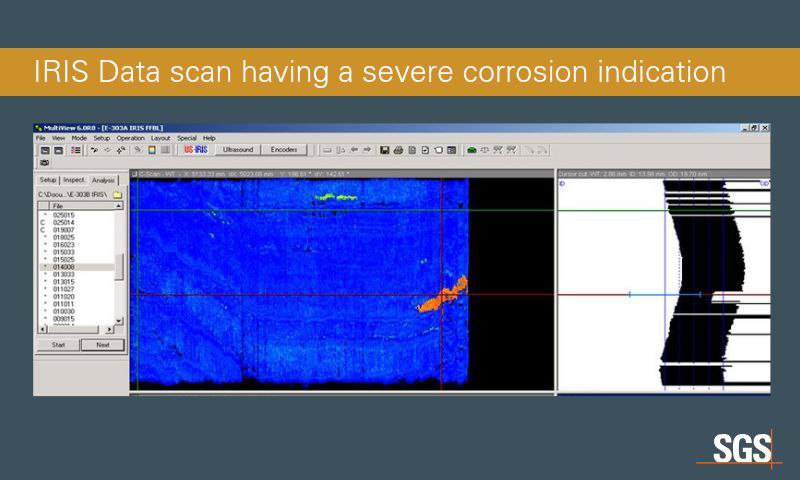Select file 025015 in the list
Image resolution: width=800 pixels, height=480 pixels.
tap(64, 215)
